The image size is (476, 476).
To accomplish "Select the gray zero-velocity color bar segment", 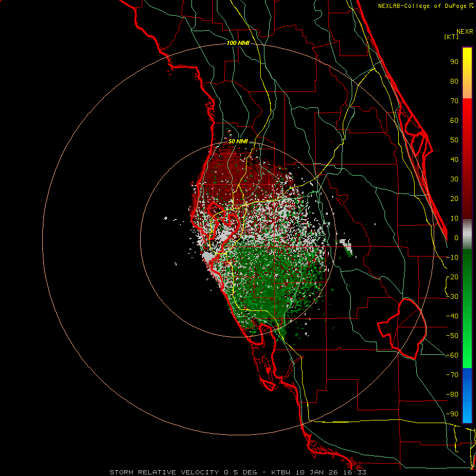I will (467, 234).
